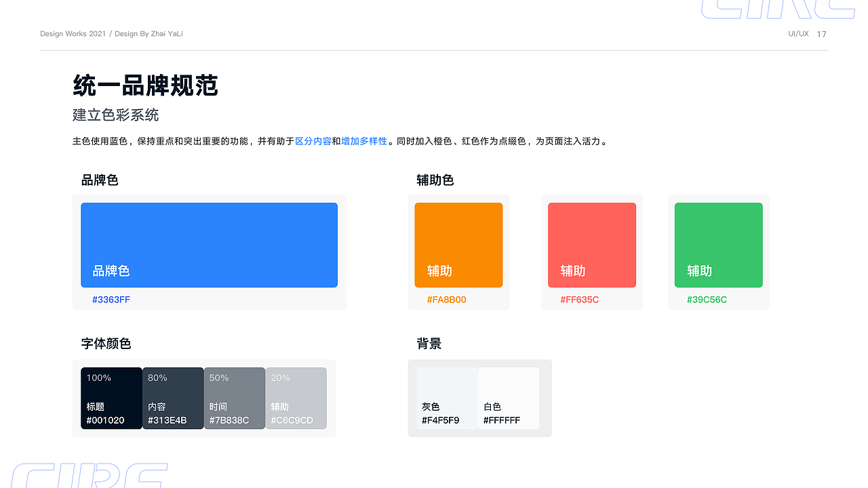Select the gray background swatch
This screenshot has width=868, height=488.
pos(447,398)
